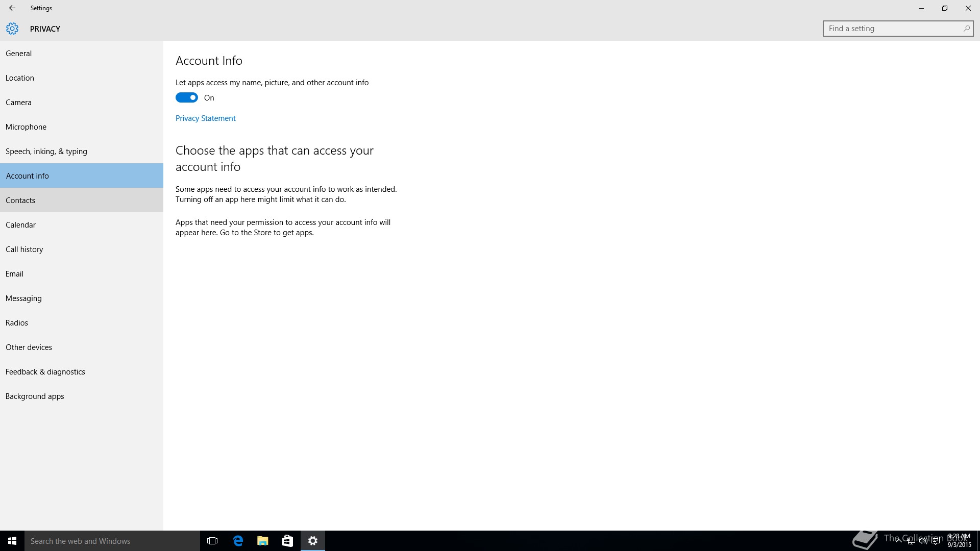Viewport: 980px width, 551px height.
Task: Click the back arrow in Settings
Action: pos(12,8)
